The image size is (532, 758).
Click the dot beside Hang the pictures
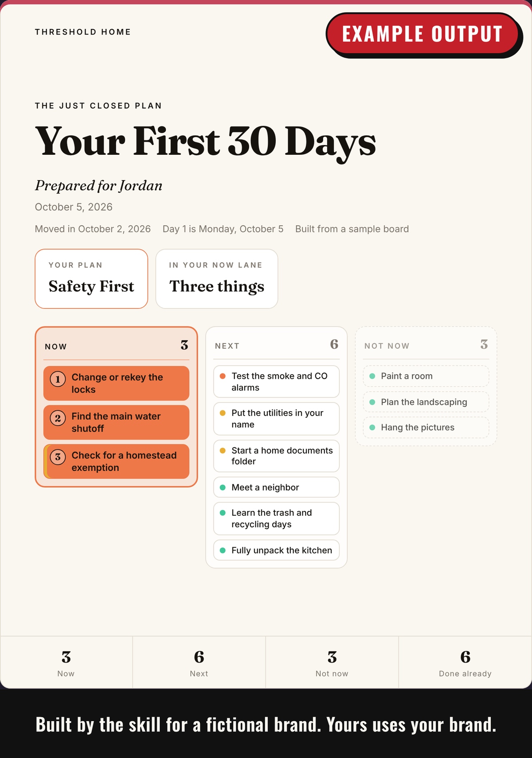pyautogui.click(x=372, y=428)
